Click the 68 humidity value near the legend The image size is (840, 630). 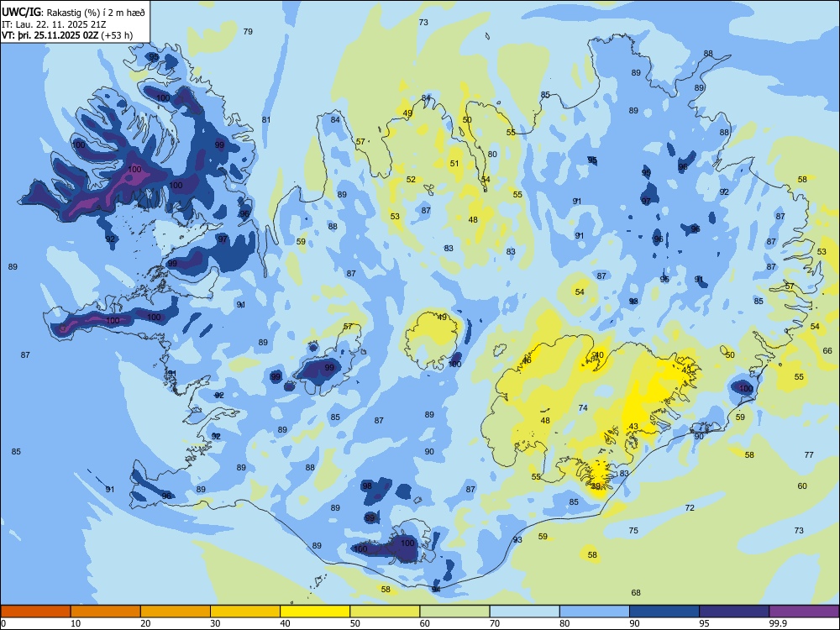tap(636, 592)
